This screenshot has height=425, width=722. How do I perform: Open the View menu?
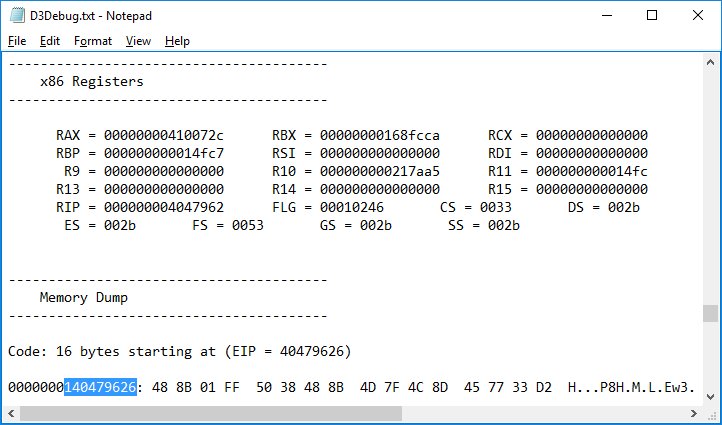point(138,41)
